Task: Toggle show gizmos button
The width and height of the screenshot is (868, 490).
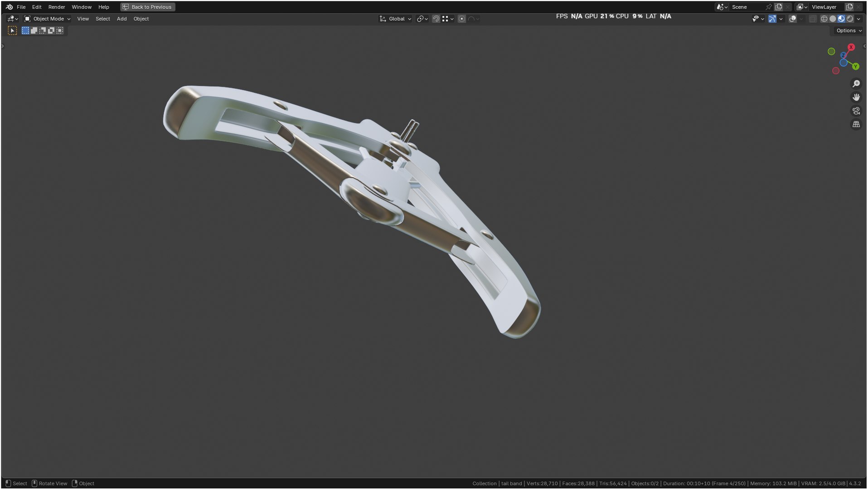Action: 772,19
